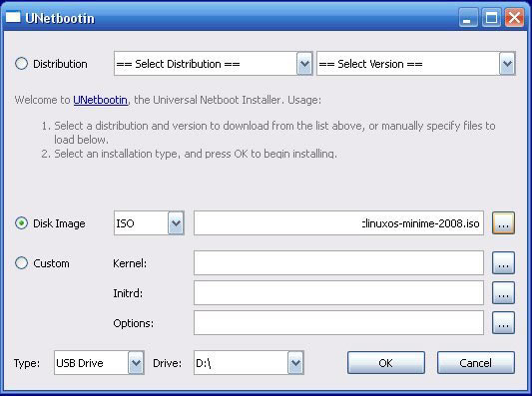Minimize the UNetbootin window

(x=468, y=17)
